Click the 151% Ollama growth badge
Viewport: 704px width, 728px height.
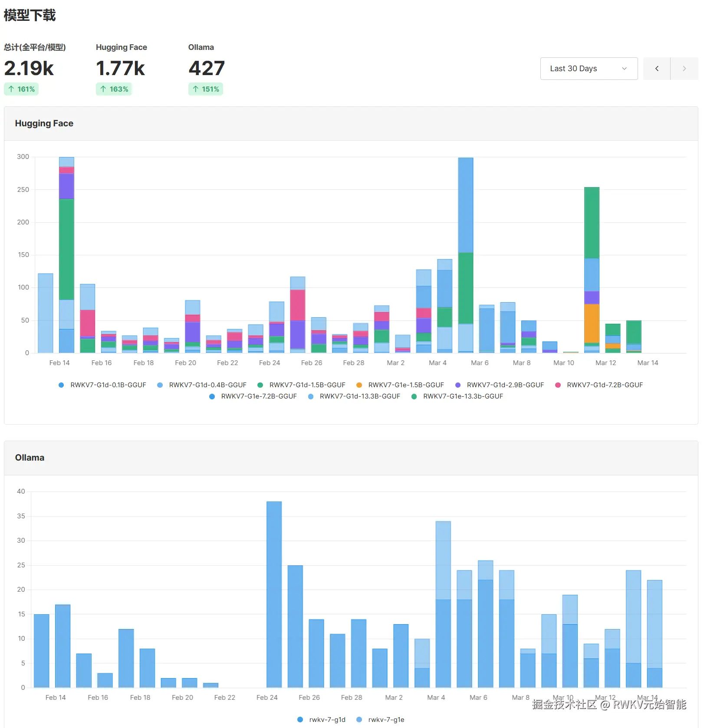coord(206,89)
